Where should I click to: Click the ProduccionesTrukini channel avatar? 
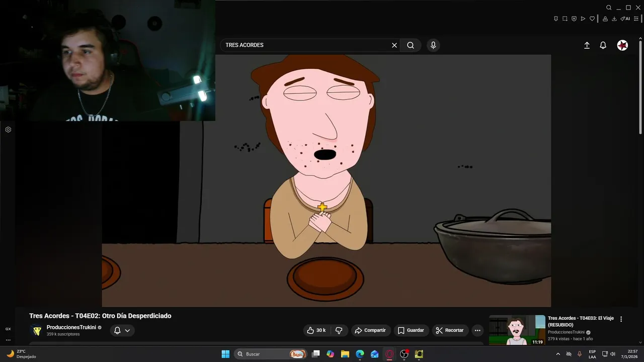pos(37,331)
